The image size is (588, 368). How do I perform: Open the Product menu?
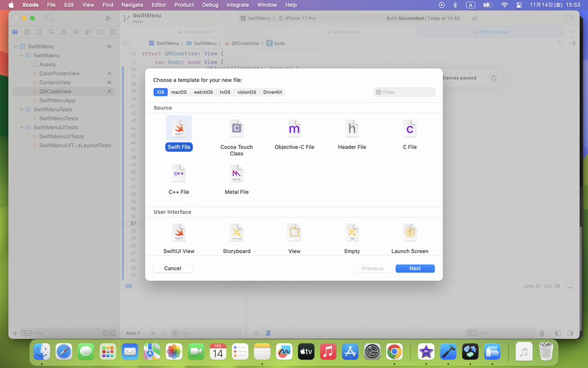tap(184, 5)
